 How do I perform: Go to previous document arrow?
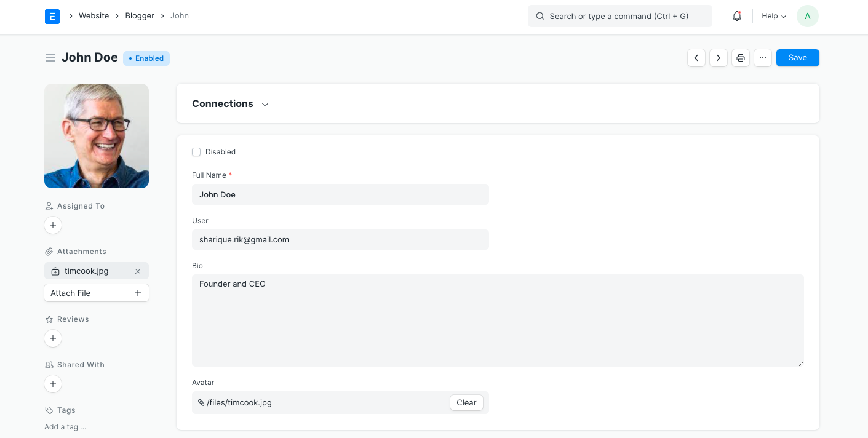coord(696,58)
